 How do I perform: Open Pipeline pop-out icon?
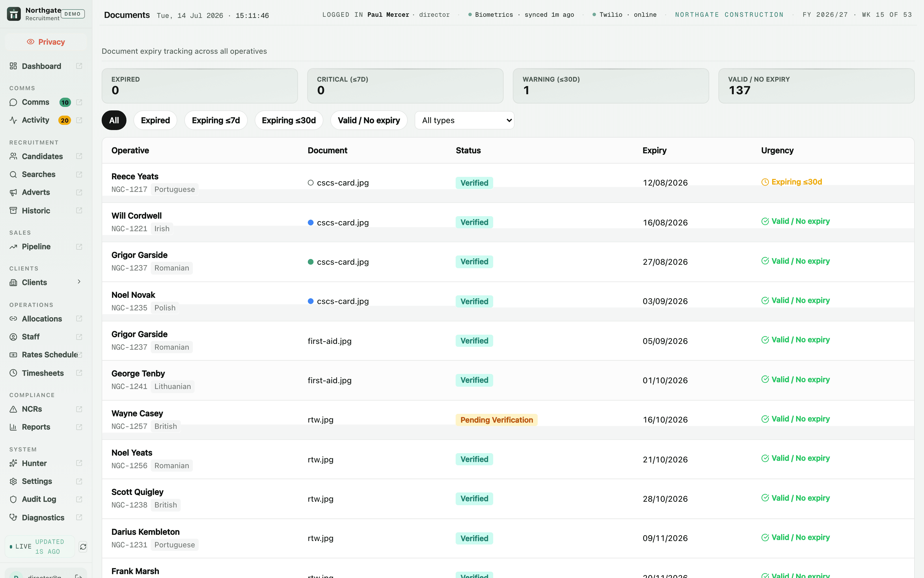pos(79,247)
